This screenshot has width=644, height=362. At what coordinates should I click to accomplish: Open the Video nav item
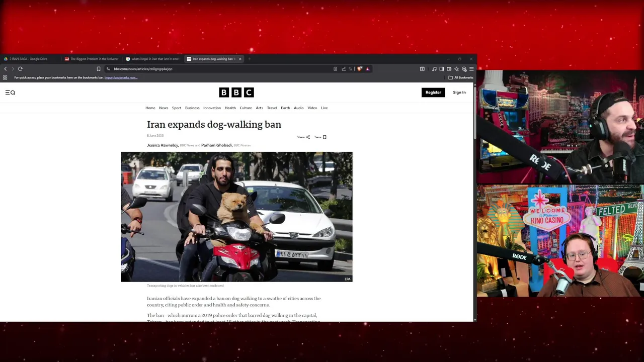(312, 108)
